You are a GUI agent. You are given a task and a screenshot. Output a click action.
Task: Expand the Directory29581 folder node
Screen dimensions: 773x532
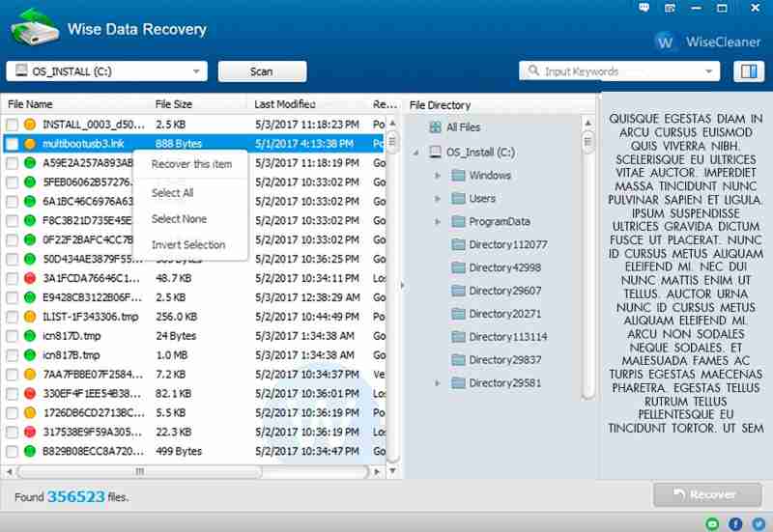coord(438,383)
